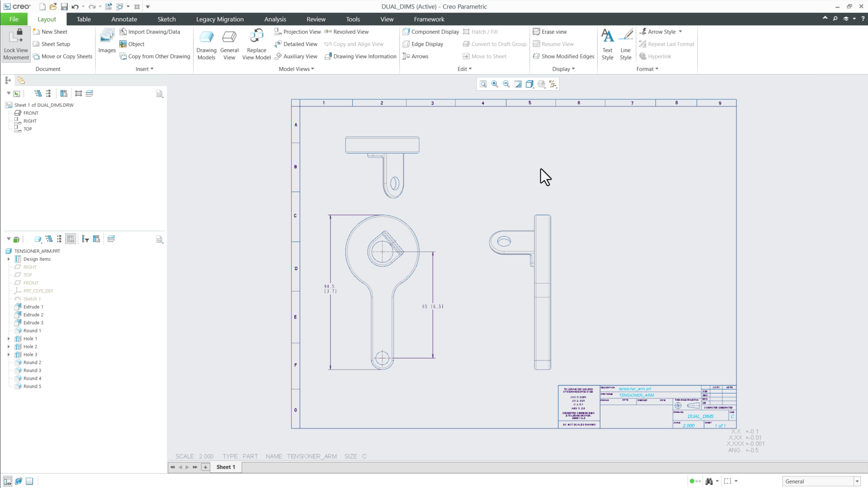Select the General View tool

229,43
